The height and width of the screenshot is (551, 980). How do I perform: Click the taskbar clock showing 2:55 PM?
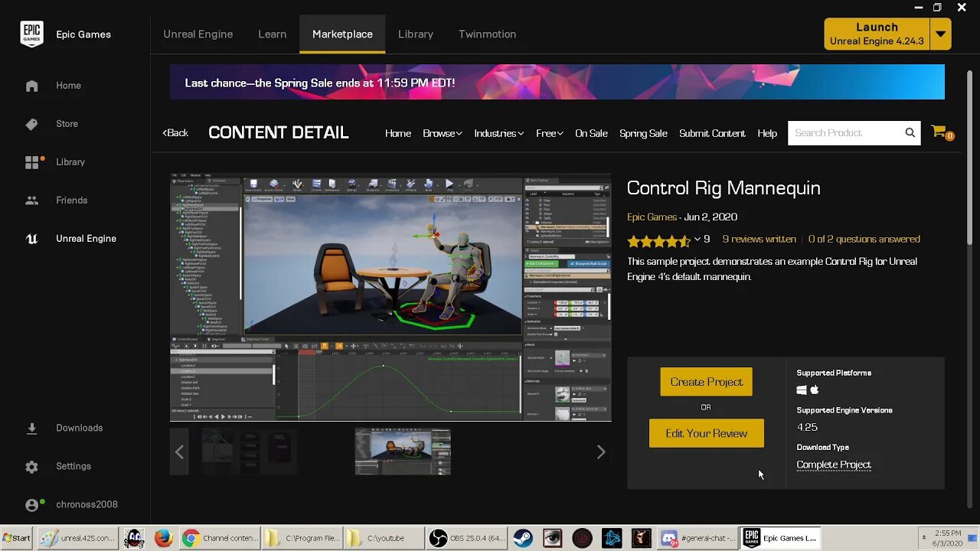946,538
